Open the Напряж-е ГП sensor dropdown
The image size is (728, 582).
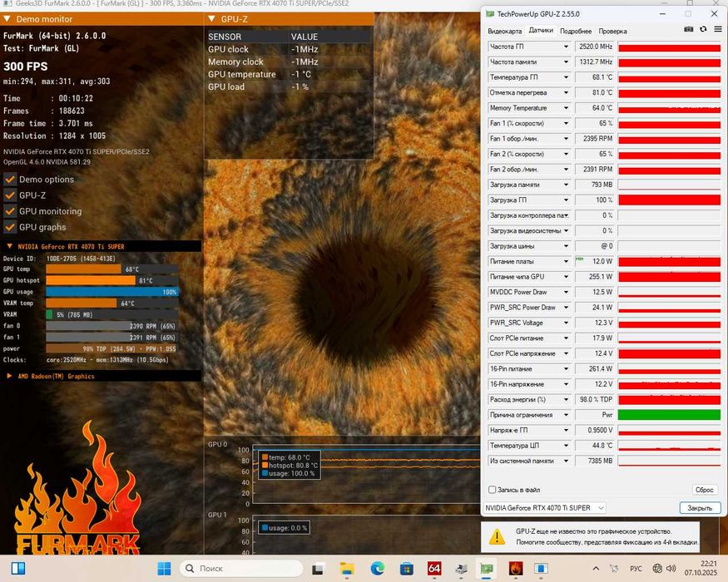566,430
